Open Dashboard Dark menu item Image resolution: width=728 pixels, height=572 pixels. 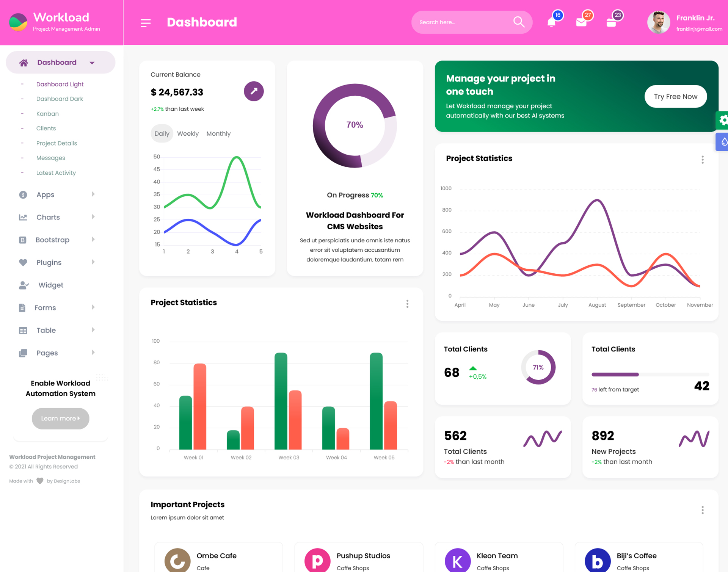pos(60,99)
